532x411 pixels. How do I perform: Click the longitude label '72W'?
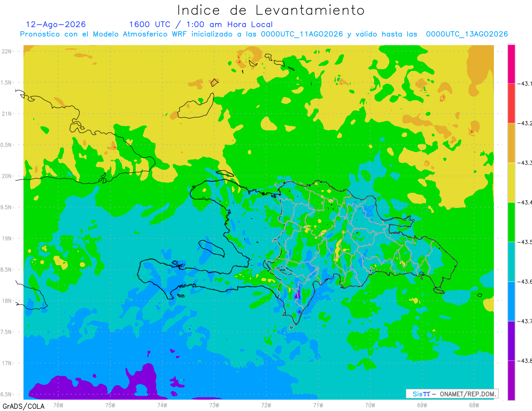266,405
